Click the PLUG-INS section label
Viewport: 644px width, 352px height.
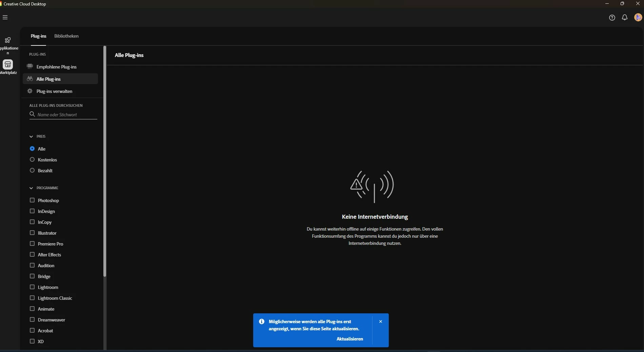37,54
